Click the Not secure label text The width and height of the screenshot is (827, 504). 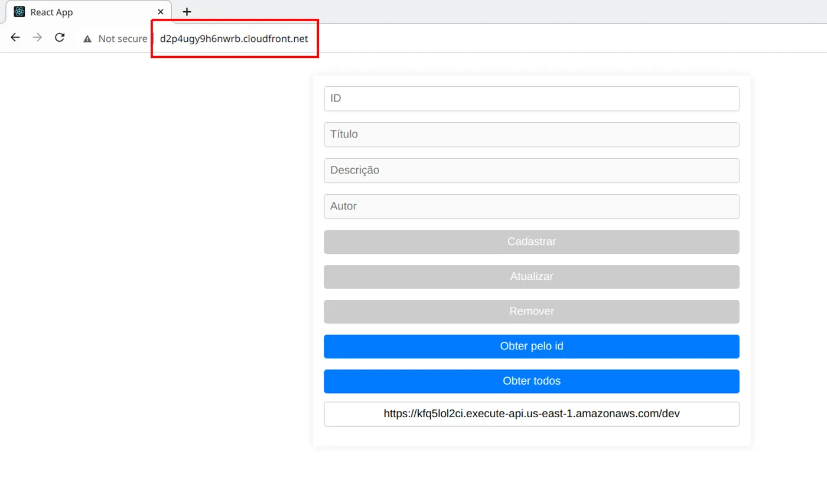tap(123, 39)
